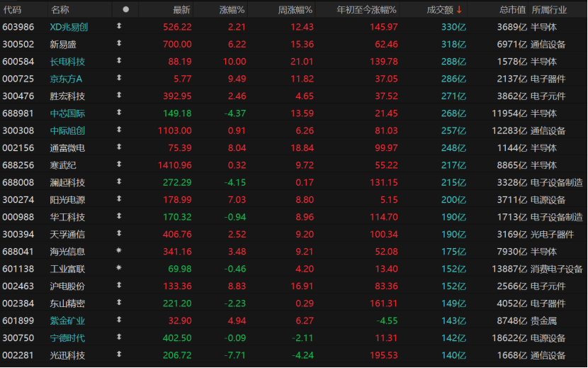The width and height of the screenshot is (588, 368).
Task: Sort by the 名称 column header
Action: pos(60,10)
